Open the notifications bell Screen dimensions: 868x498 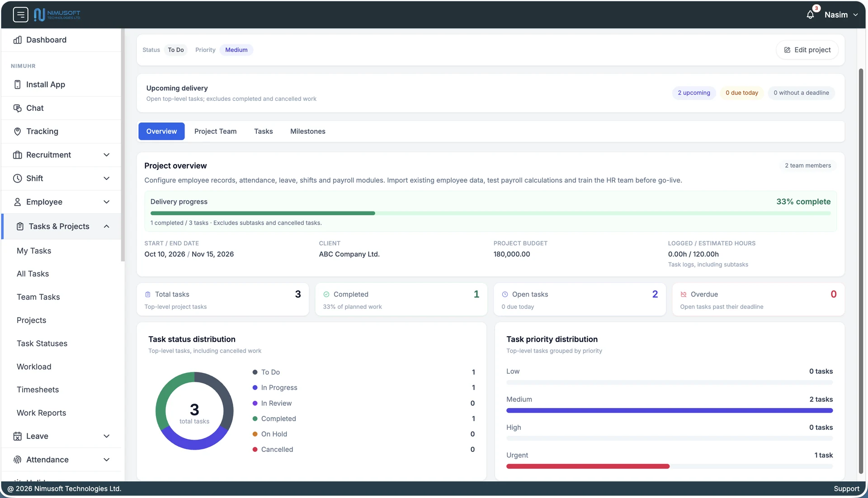pos(810,14)
